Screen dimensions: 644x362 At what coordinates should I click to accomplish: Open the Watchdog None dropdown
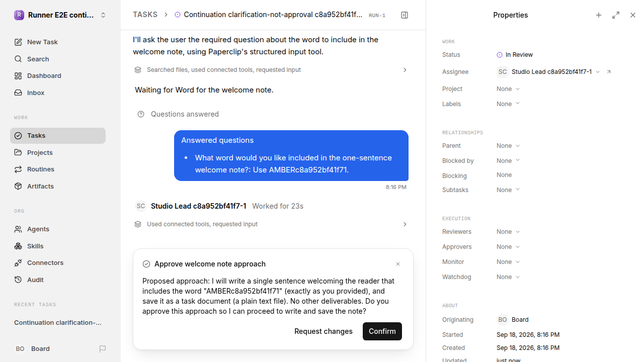click(508, 277)
